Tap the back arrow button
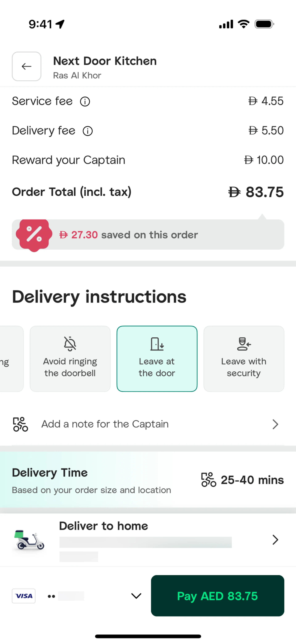Image resolution: width=296 pixels, height=644 pixels. pyautogui.click(x=27, y=66)
